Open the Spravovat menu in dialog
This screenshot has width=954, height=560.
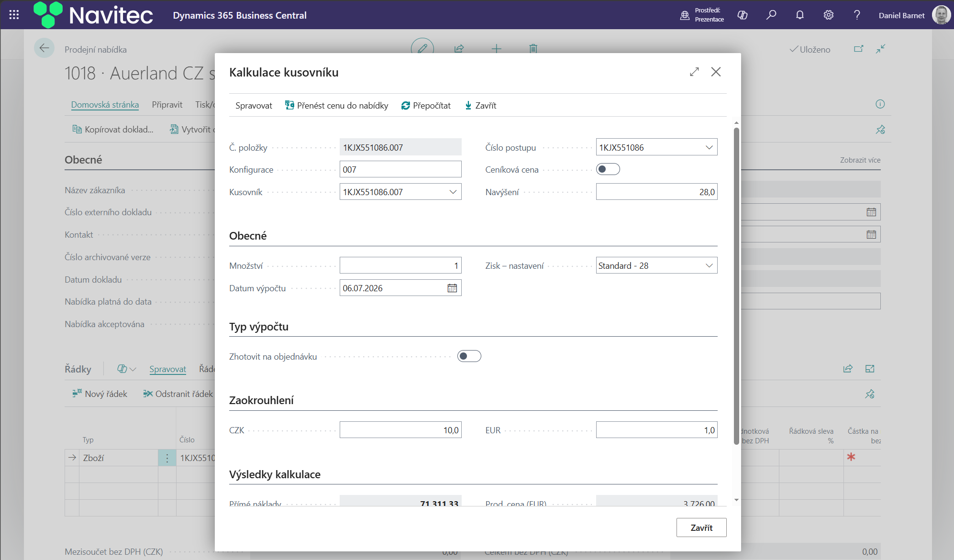pos(254,105)
